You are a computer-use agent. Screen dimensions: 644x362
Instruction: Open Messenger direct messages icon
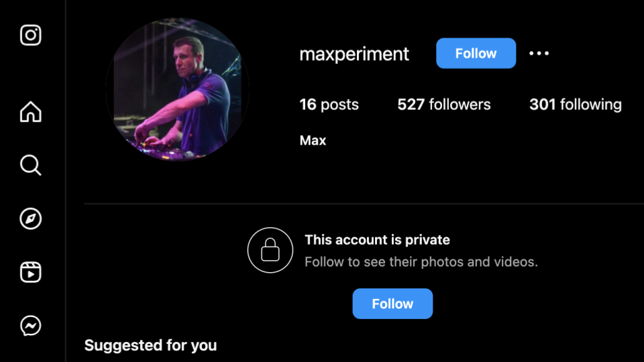point(31,326)
